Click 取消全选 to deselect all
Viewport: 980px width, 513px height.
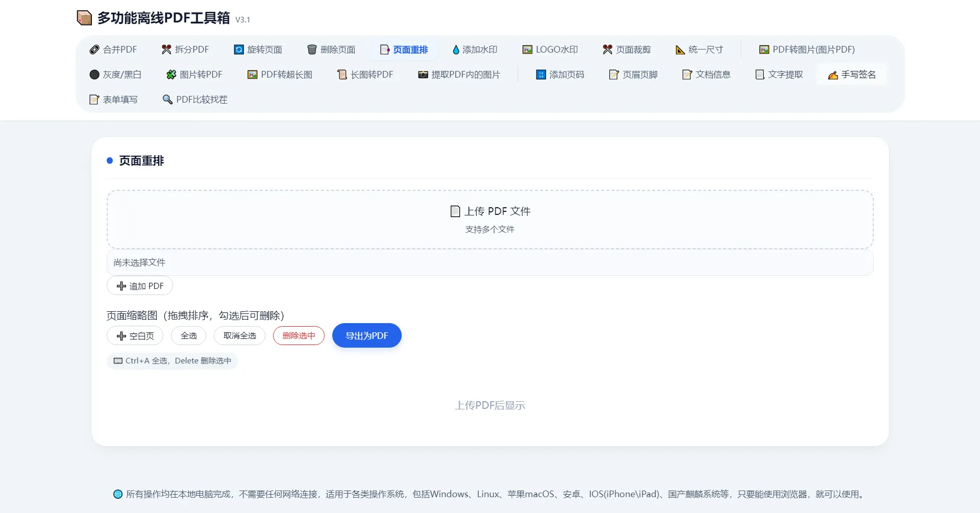(240, 336)
